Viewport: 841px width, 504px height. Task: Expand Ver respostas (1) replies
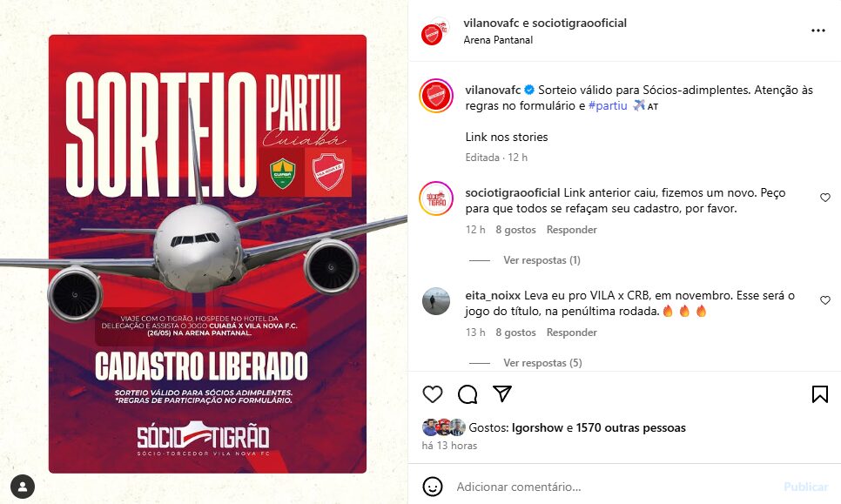tap(542, 260)
